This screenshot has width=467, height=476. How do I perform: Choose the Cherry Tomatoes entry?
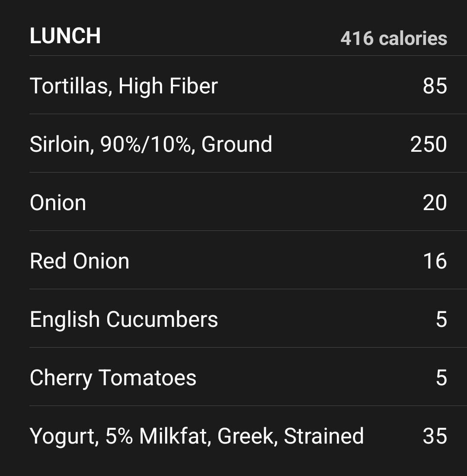pyautogui.click(x=113, y=378)
